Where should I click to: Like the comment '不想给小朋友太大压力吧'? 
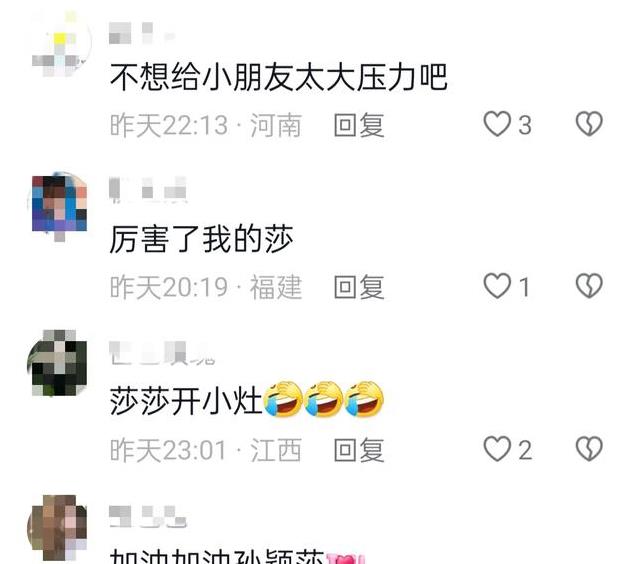(497, 124)
